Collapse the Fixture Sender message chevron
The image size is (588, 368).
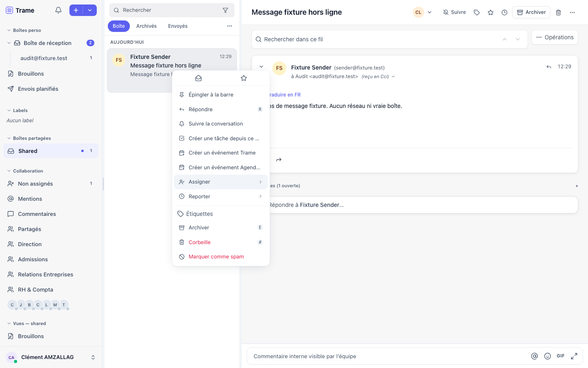(x=261, y=67)
